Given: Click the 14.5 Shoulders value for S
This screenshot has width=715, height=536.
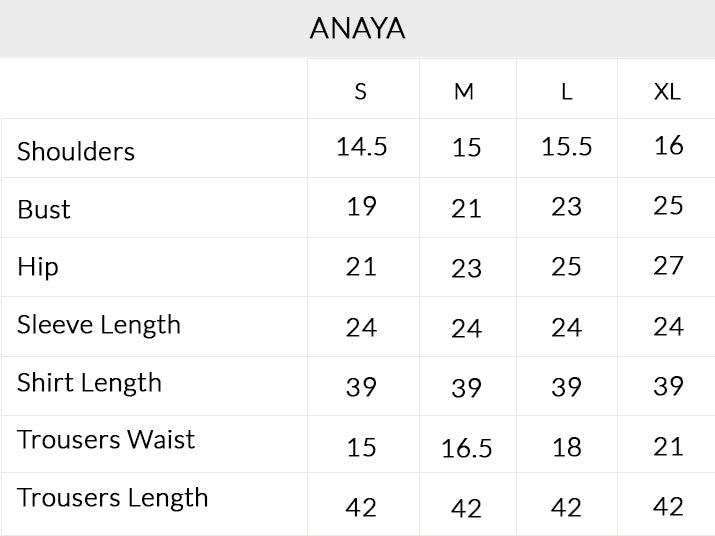Looking at the screenshot, I should click(x=362, y=147).
